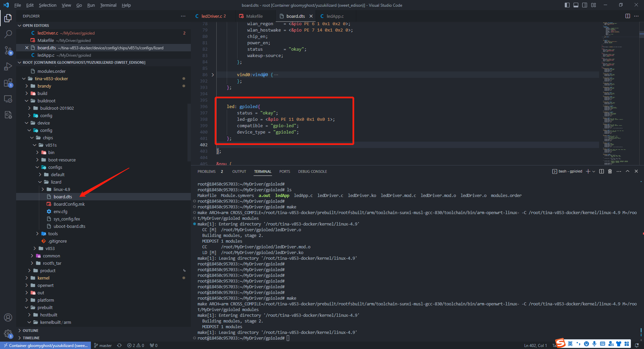Create a new terminal with plus icon

(588, 171)
